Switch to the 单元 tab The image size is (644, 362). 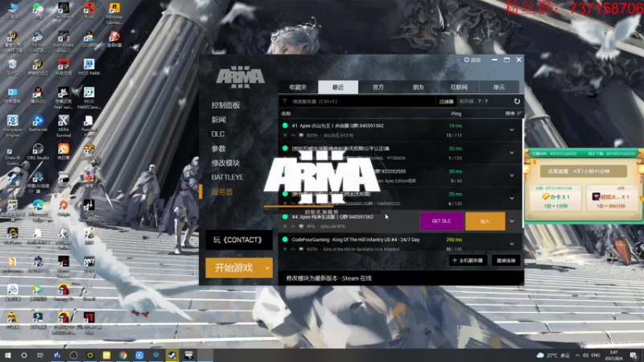(498, 87)
